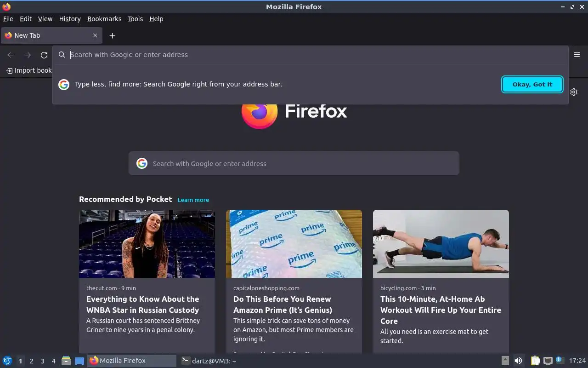Image resolution: width=588 pixels, height=368 pixels.
Task: Switch to workspace 1
Action: [20, 361]
